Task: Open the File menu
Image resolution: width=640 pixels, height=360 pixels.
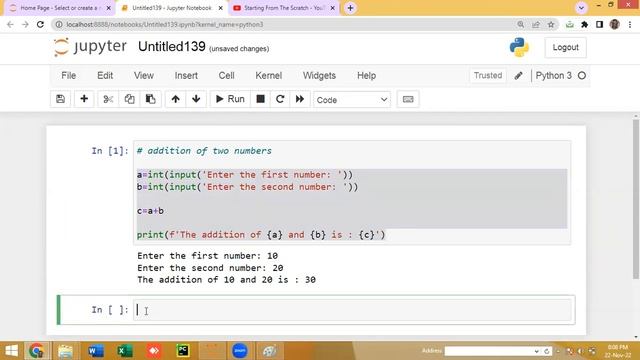Action: point(69,76)
